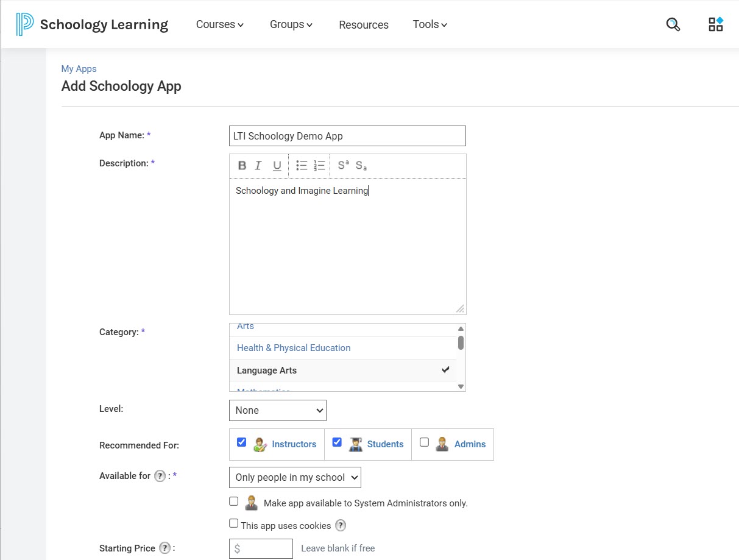Click the "Add Schoology App" heading
739x560 pixels.
click(121, 86)
